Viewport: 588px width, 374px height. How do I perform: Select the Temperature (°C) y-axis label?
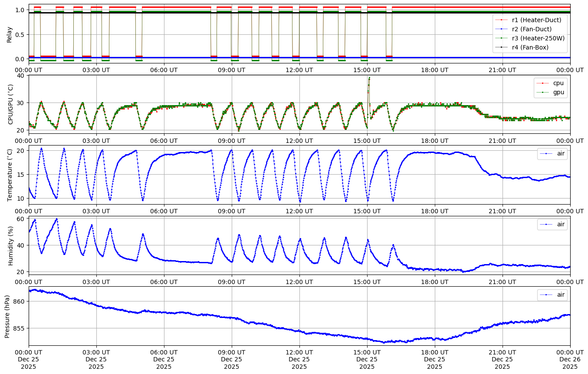tap(10, 175)
